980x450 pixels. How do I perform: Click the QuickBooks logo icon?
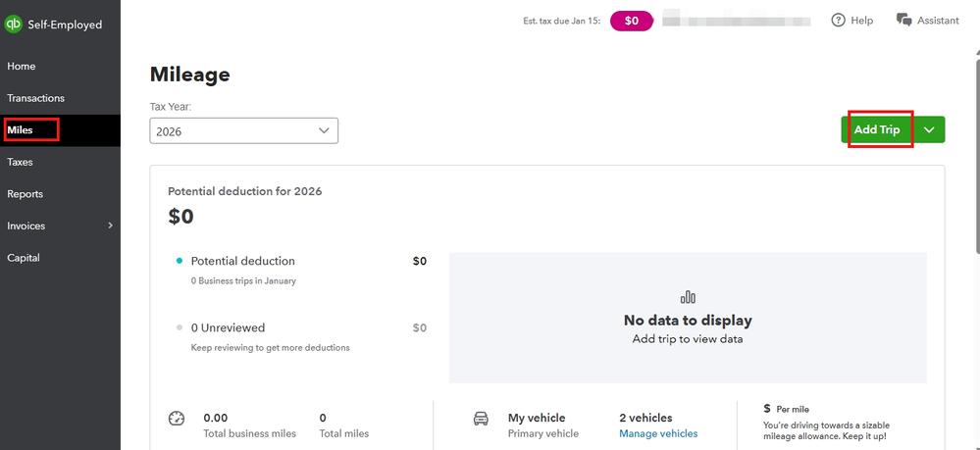14,25
